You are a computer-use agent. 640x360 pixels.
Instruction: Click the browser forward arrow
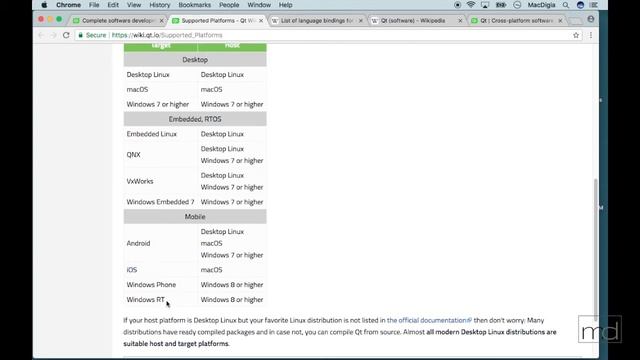[x=53, y=36]
